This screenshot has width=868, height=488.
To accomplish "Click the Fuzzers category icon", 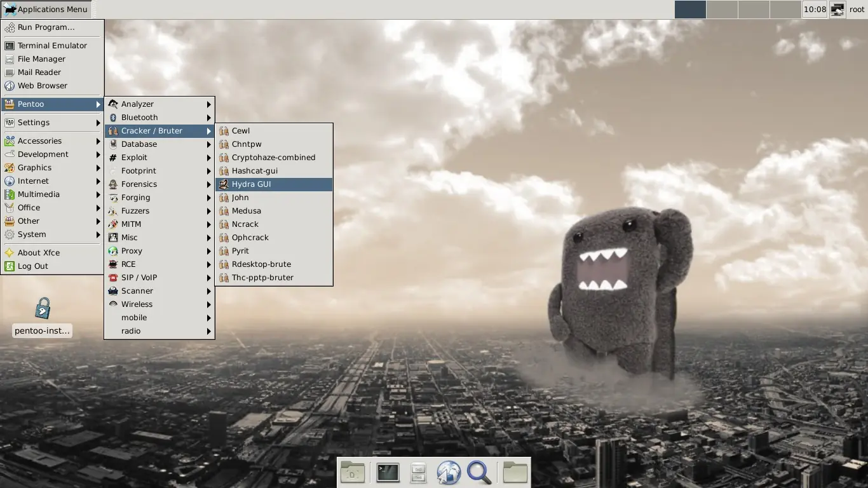I will point(113,211).
